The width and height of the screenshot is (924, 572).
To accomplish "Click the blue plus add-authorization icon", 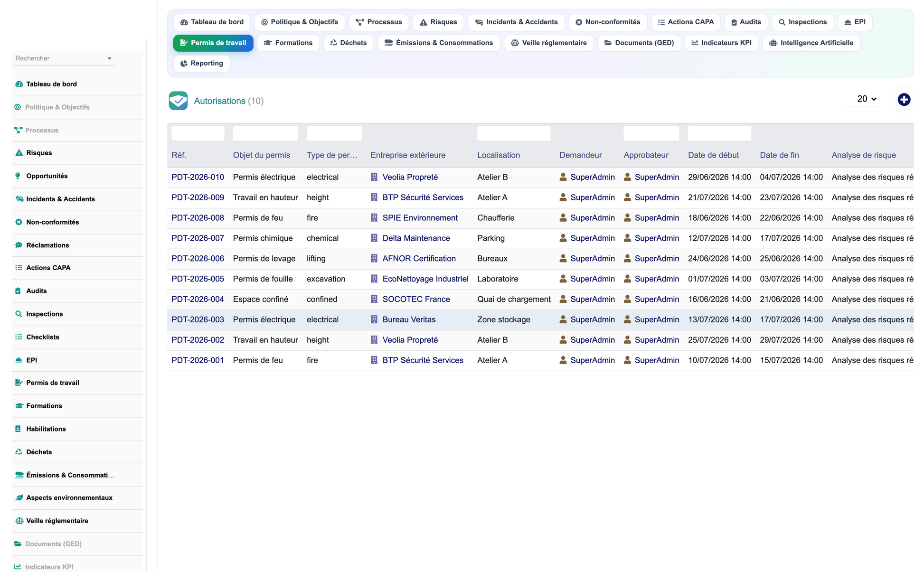I will (904, 100).
